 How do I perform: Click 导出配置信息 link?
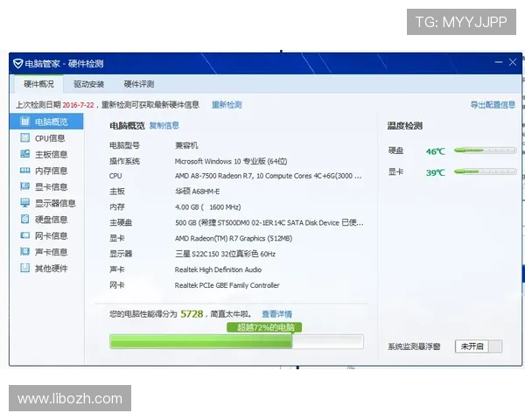tap(493, 105)
